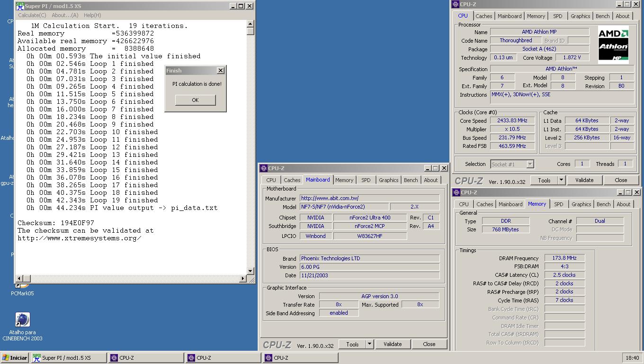The image size is (644, 364).
Task: Expand Tools dropdown arrow in Mainboard window
Action: [x=369, y=344]
